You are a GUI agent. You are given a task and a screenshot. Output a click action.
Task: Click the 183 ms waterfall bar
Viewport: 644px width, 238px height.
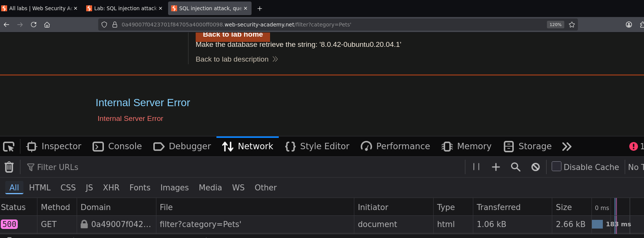click(x=597, y=224)
